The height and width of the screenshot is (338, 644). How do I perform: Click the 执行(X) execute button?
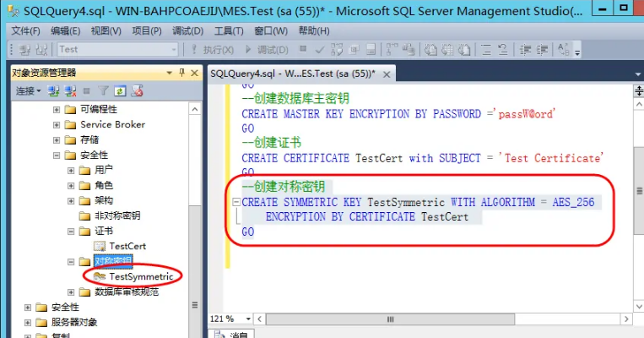tap(213, 50)
